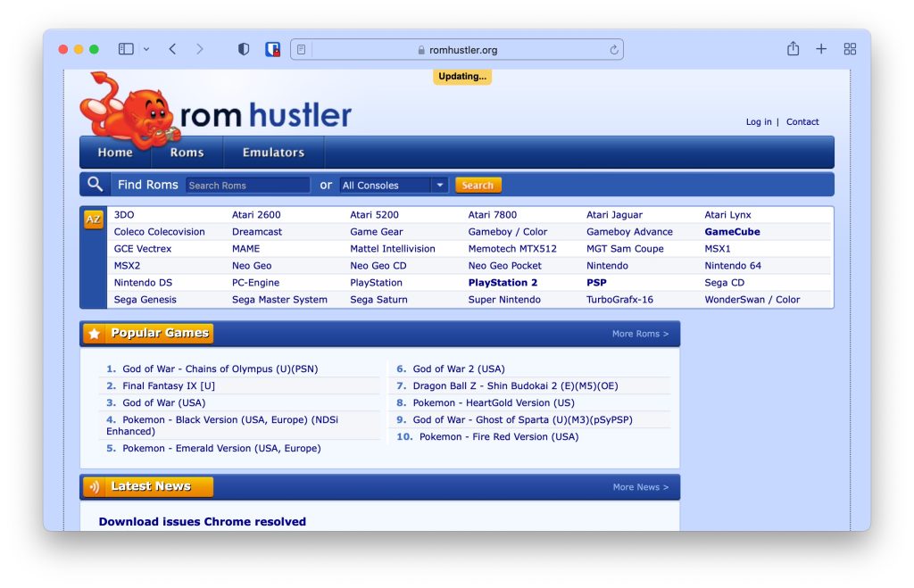Open the Super Nintendo link

[x=504, y=299]
